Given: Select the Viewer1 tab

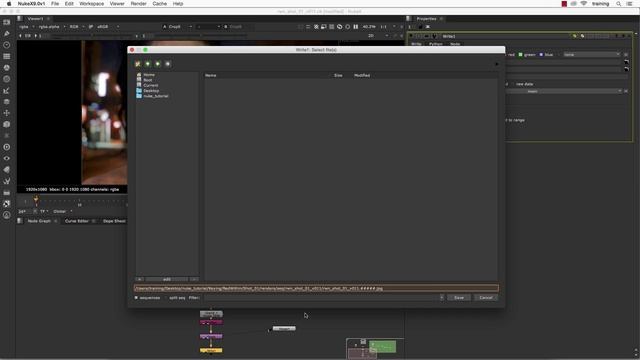Looking at the screenshot, I should point(35,19).
